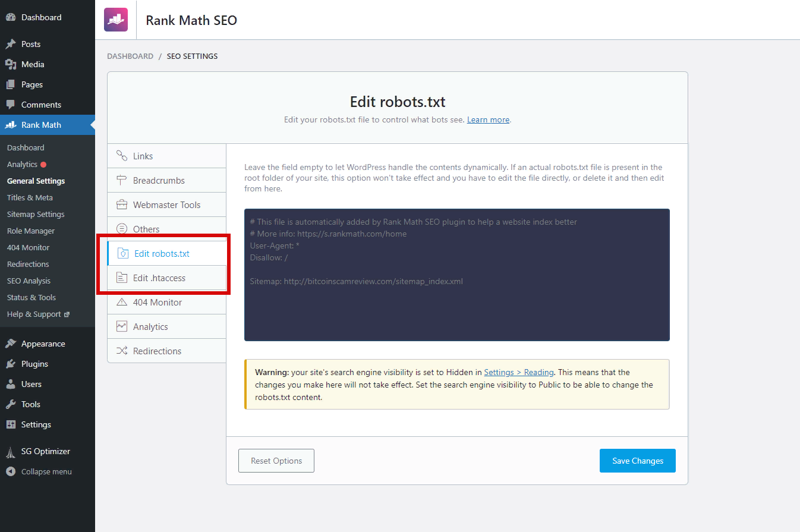This screenshot has width=800, height=532.
Task: Open the Analytics settings tab
Action: pyautogui.click(x=167, y=326)
